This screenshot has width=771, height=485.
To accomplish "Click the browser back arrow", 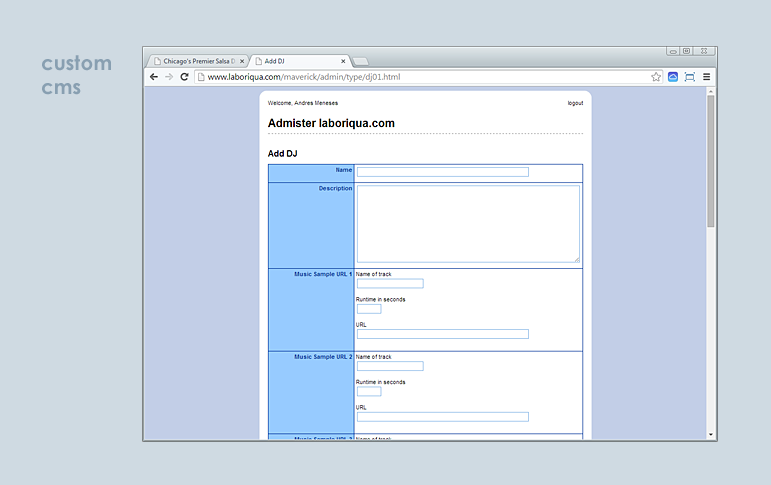I will coord(154,77).
